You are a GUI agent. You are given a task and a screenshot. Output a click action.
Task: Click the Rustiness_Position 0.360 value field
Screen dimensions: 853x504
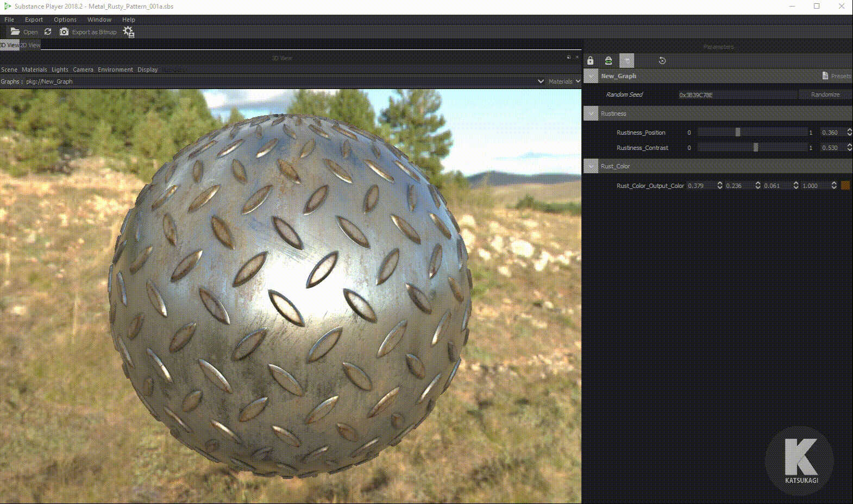(833, 133)
